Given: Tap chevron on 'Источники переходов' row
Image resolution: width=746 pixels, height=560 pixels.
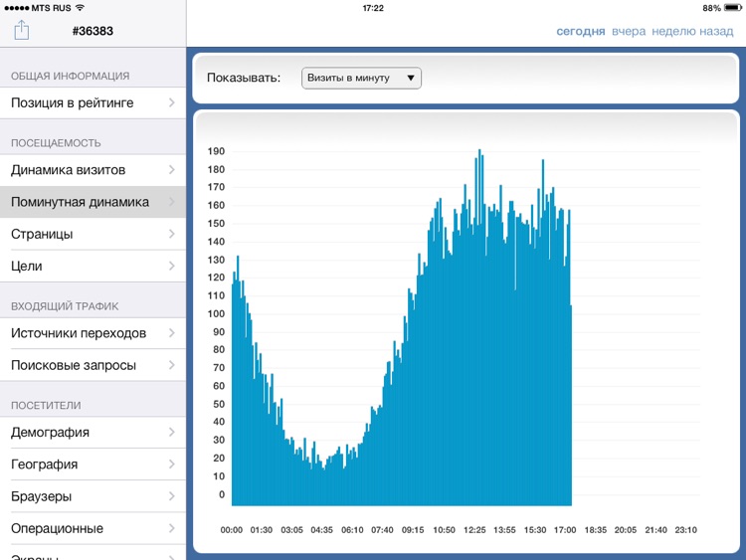Looking at the screenshot, I should [172, 333].
